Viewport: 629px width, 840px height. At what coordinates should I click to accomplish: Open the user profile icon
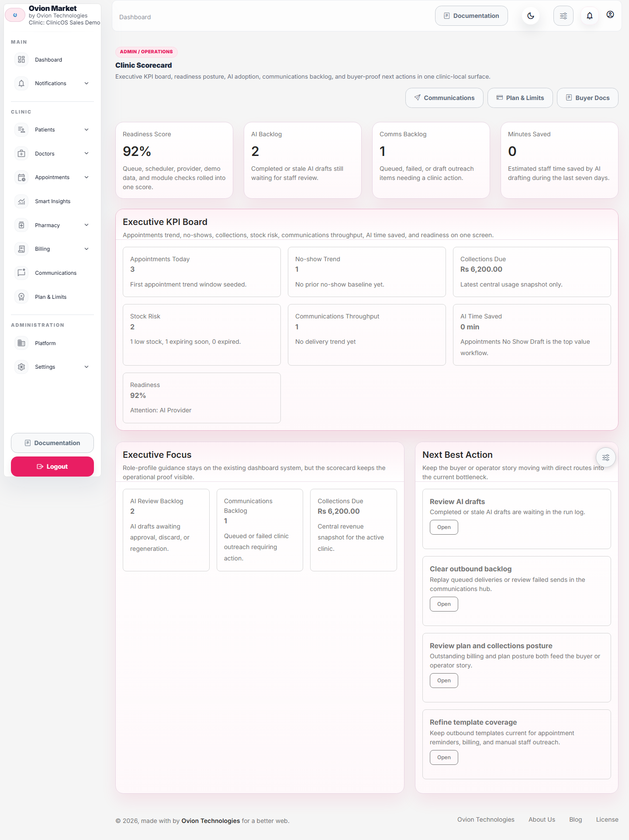pyautogui.click(x=610, y=14)
